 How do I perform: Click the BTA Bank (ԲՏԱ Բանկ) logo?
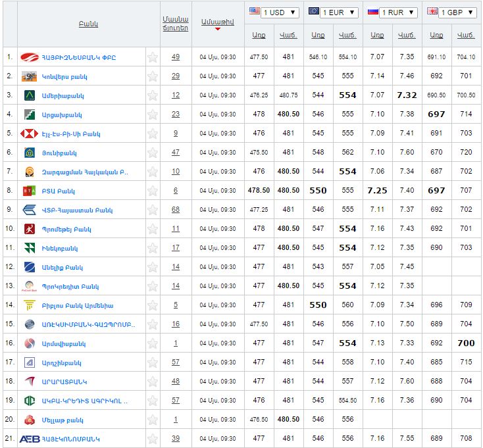30,191
